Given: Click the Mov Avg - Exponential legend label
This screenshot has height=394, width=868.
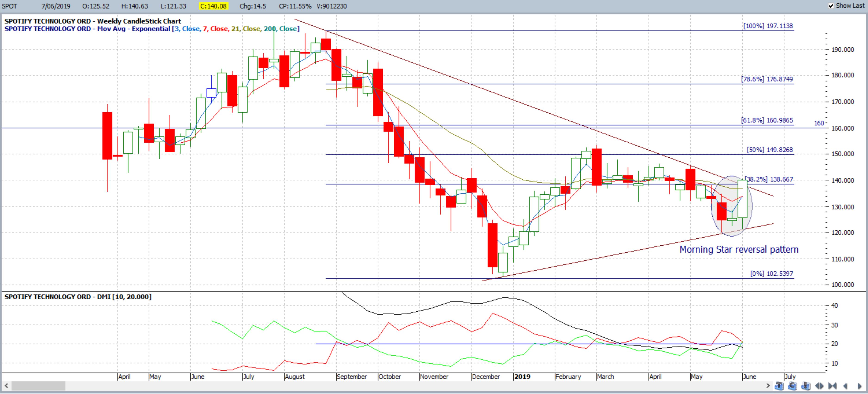Looking at the screenshot, I should pyautogui.click(x=134, y=29).
